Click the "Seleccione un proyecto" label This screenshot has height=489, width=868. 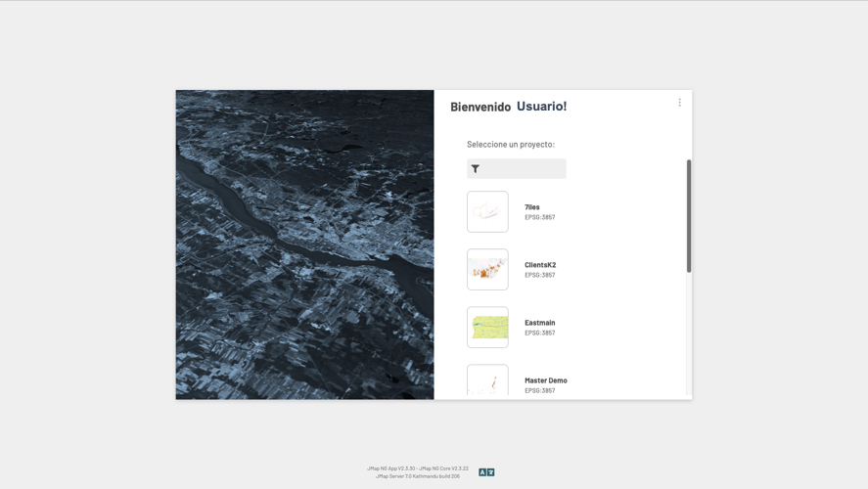(510, 145)
